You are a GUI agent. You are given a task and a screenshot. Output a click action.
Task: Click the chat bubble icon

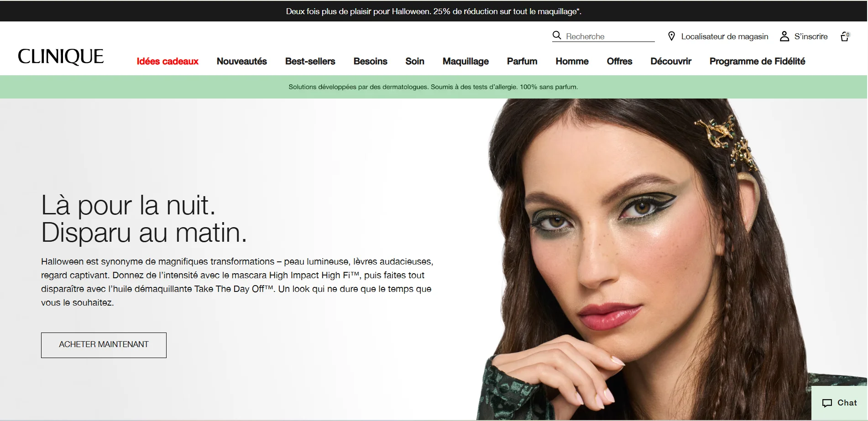(x=827, y=403)
